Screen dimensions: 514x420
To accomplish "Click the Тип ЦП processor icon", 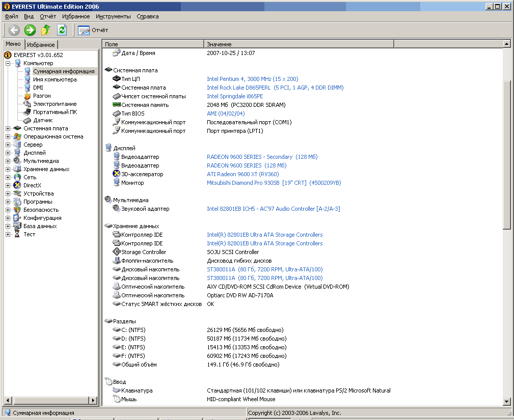I will click(x=116, y=78).
